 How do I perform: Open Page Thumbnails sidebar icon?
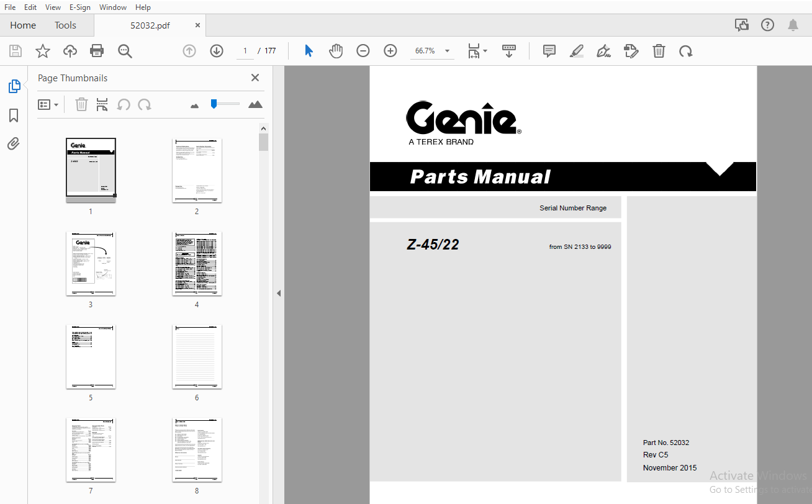pyautogui.click(x=14, y=87)
